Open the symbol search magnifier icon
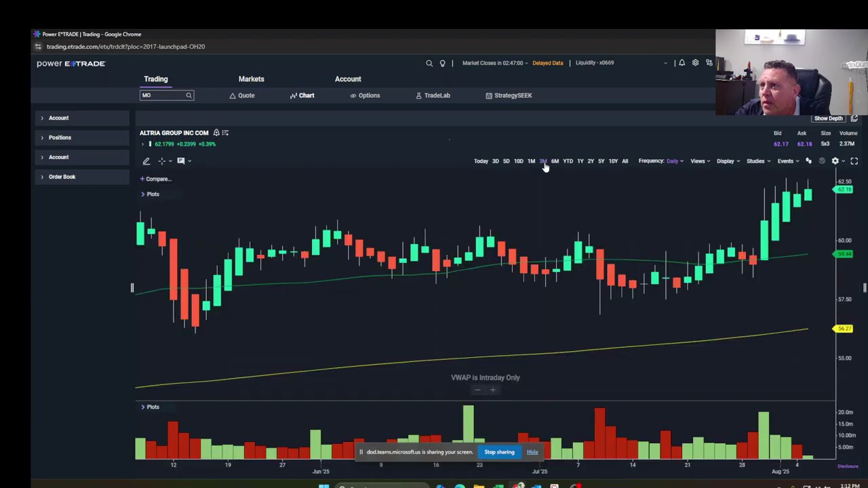This screenshot has width=868, height=488. coord(429,63)
